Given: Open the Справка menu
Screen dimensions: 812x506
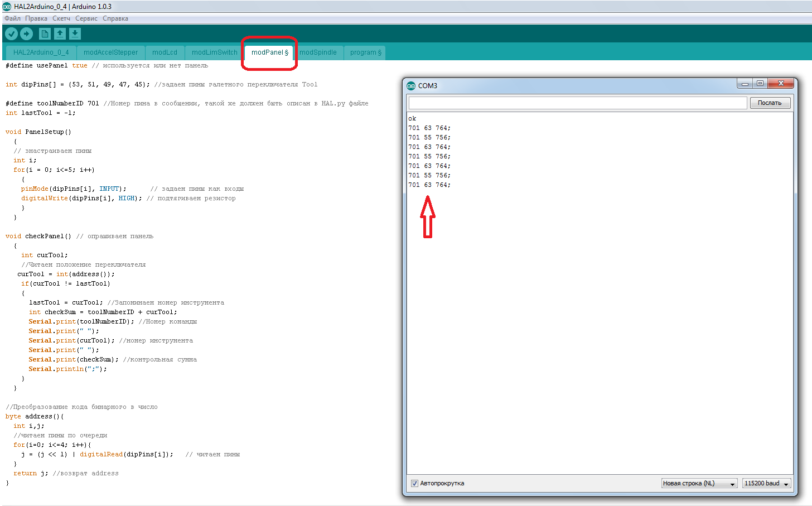Looking at the screenshot, I should (x=115, y=18).
